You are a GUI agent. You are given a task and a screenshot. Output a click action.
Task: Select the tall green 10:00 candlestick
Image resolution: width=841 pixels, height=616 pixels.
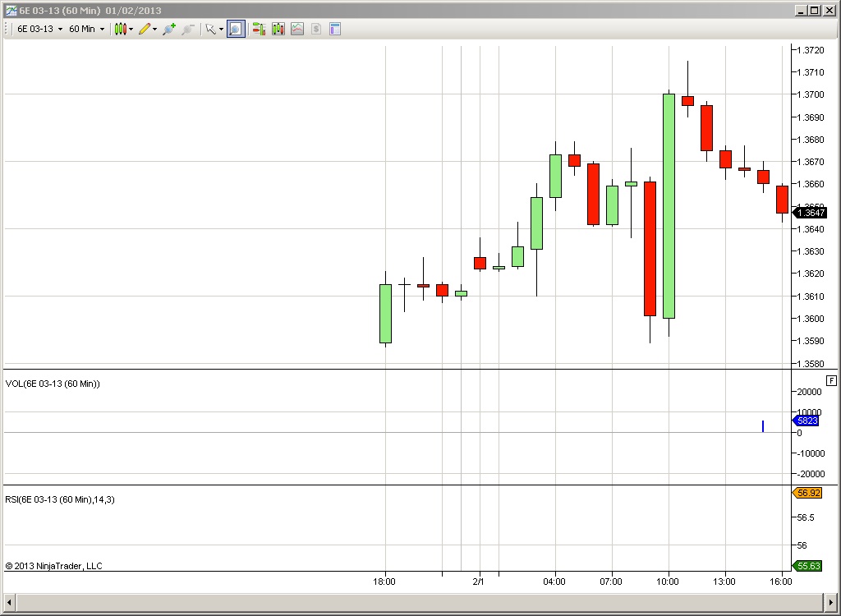[x=669, y=206]
